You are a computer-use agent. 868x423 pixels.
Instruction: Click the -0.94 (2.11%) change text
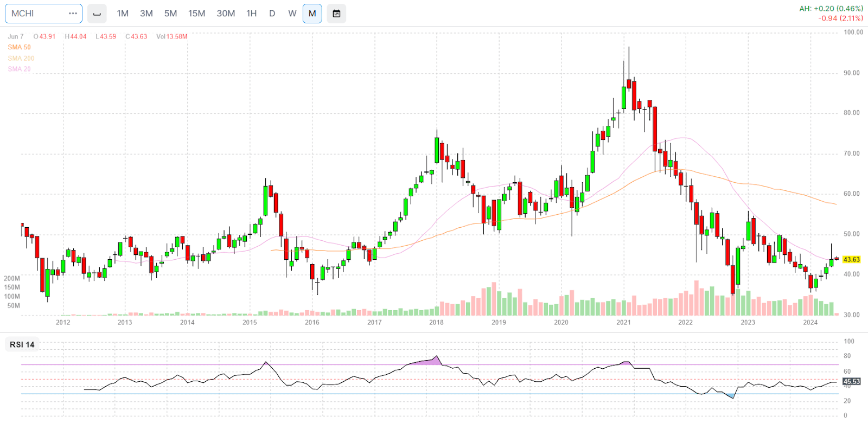pos(841,18)
